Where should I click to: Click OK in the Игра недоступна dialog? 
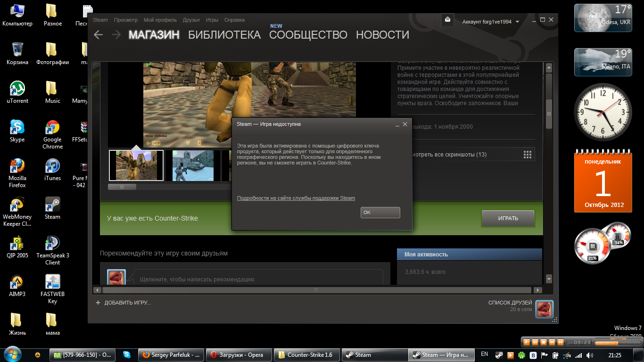pyautogui.click(x=380, y=213)
